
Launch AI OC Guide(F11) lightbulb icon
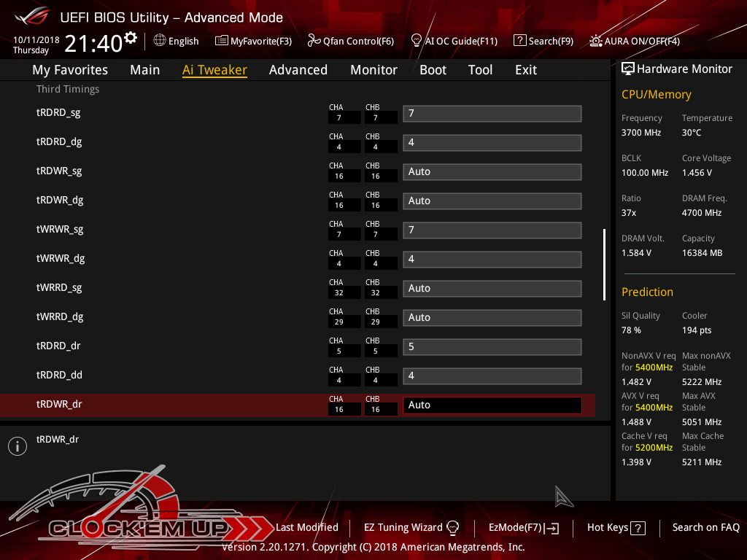point(417,41)
